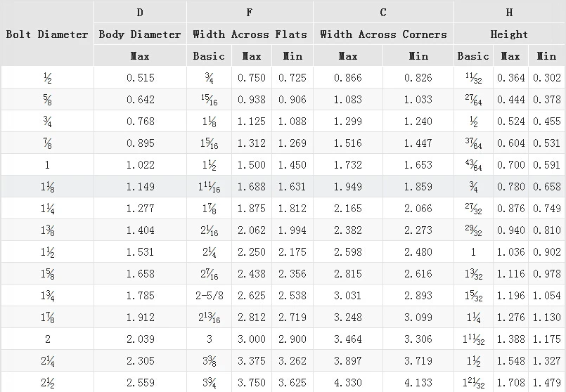Select the value 1.732 in the table
Screen dimensions: 566x392
(348, 165)
